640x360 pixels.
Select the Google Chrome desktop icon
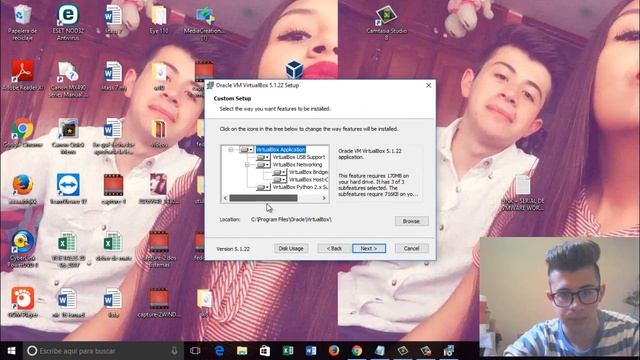point(22,133)
